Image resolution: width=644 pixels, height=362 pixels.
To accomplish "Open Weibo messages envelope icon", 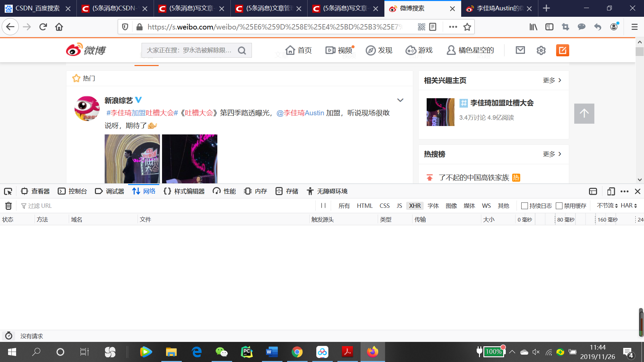I will tap(520, 50).
